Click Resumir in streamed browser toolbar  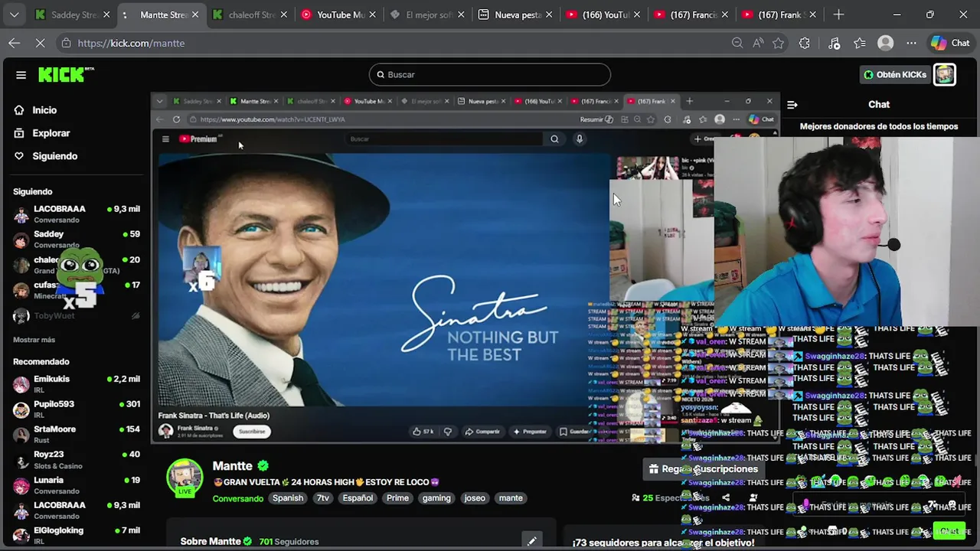[x=596, y=119]
